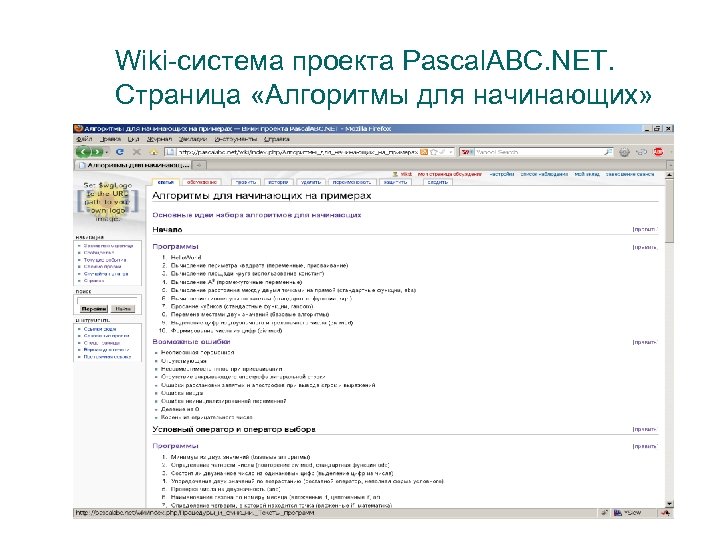Click the vertical scrollbar thumb
The height and width of the screenshot is (540, 720).
pos(669,210)
